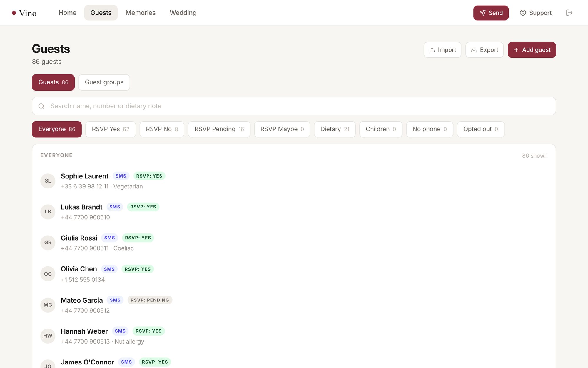Click the search magnifier icon
Image resolution: width=588 pixels, height=368 pixels.
[x=41, y=106]
